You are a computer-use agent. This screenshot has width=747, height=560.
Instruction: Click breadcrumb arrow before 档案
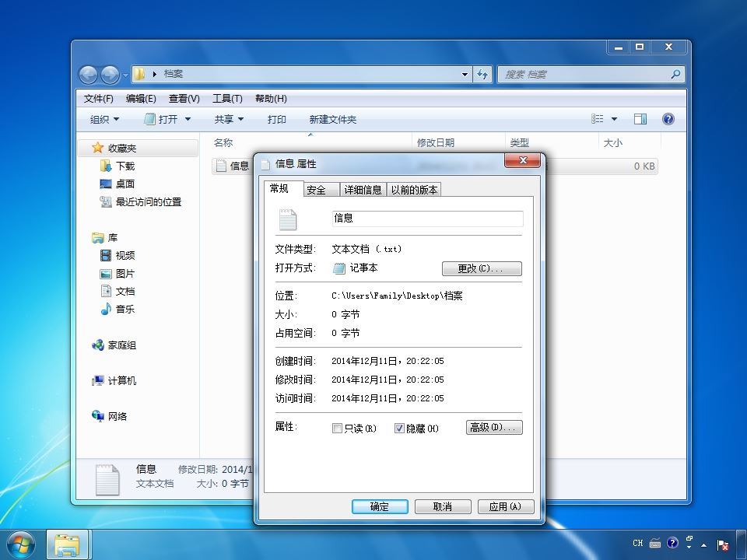[x=154, y=75]
